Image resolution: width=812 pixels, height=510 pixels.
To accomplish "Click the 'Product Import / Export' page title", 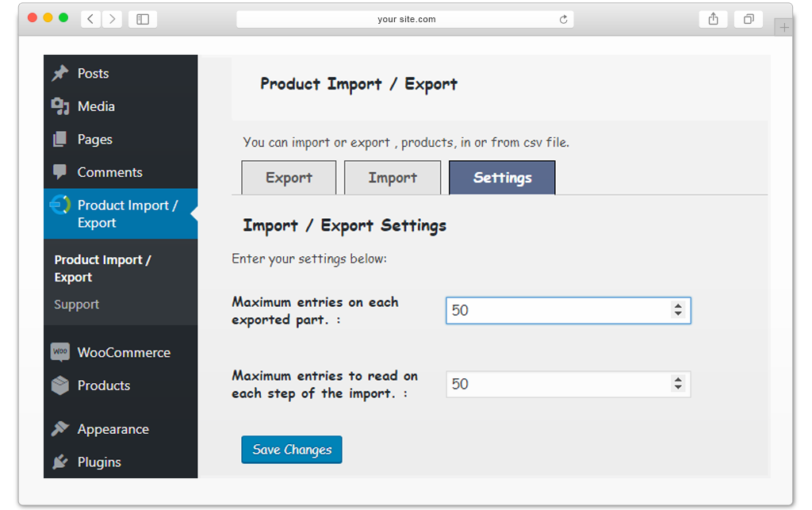I will point(359,84).
